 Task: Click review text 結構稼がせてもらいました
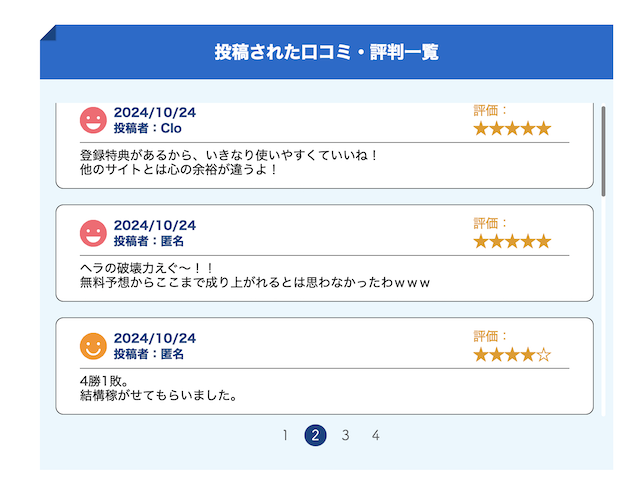pyautogui.click(x=159, y=395)
